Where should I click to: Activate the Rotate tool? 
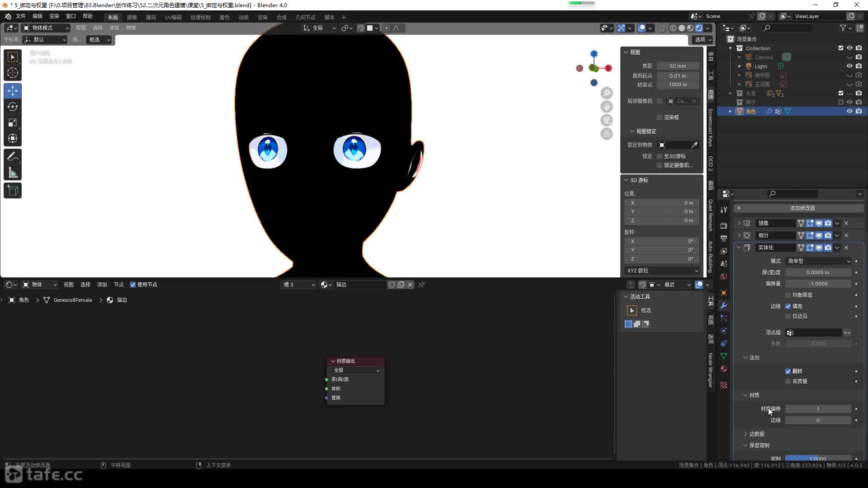click(x=13, y=107)
